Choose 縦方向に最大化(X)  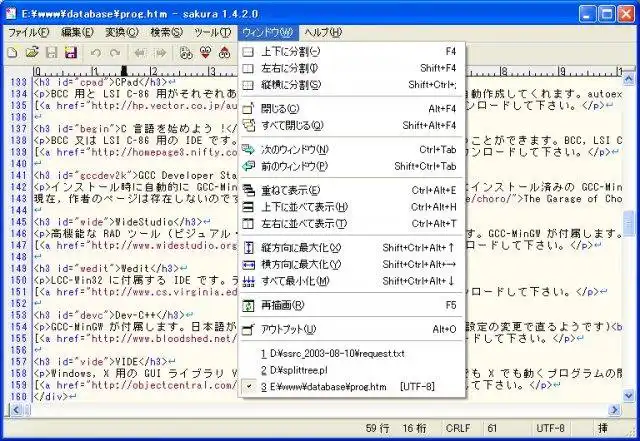[352, 247]
